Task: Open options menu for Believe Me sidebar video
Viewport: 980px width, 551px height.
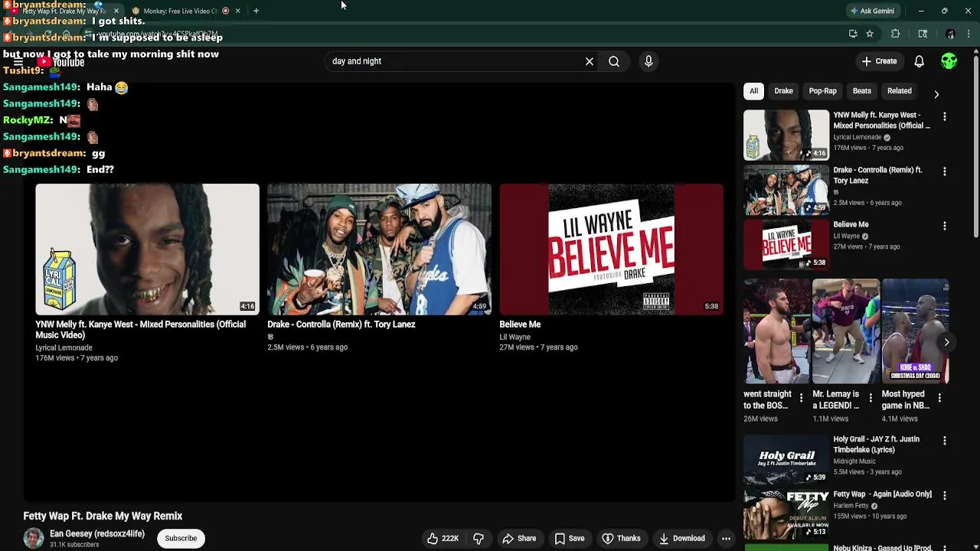Action: click(945, 226)
